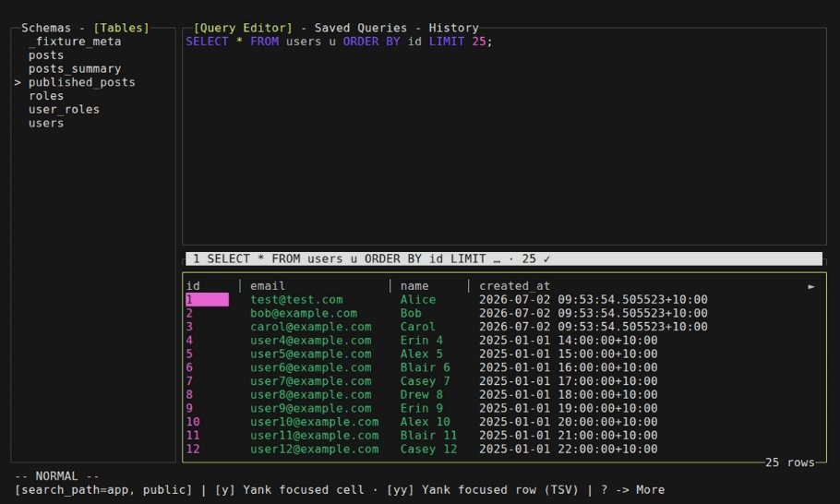Select the user10@example.com cell
This screenshot has height=504, width=840.
point(315,422)
